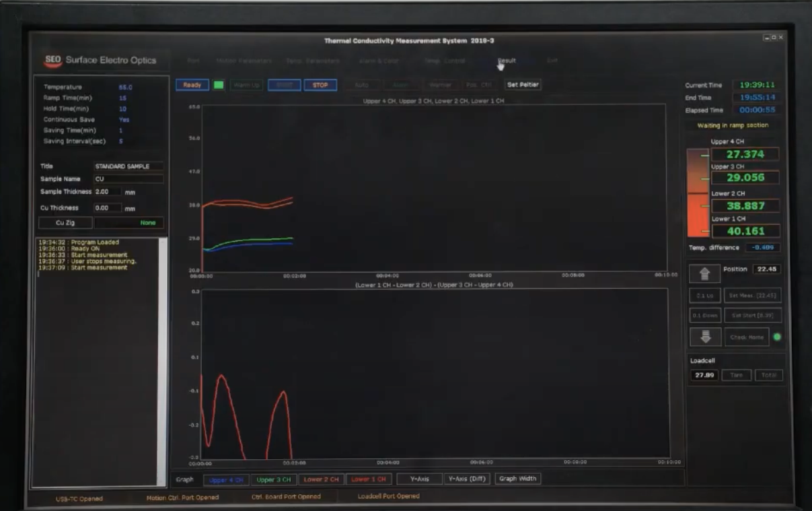Click the SEO Surface Electro Optics logo
This screenshot has width=812, height=511.
click(100, 60)
